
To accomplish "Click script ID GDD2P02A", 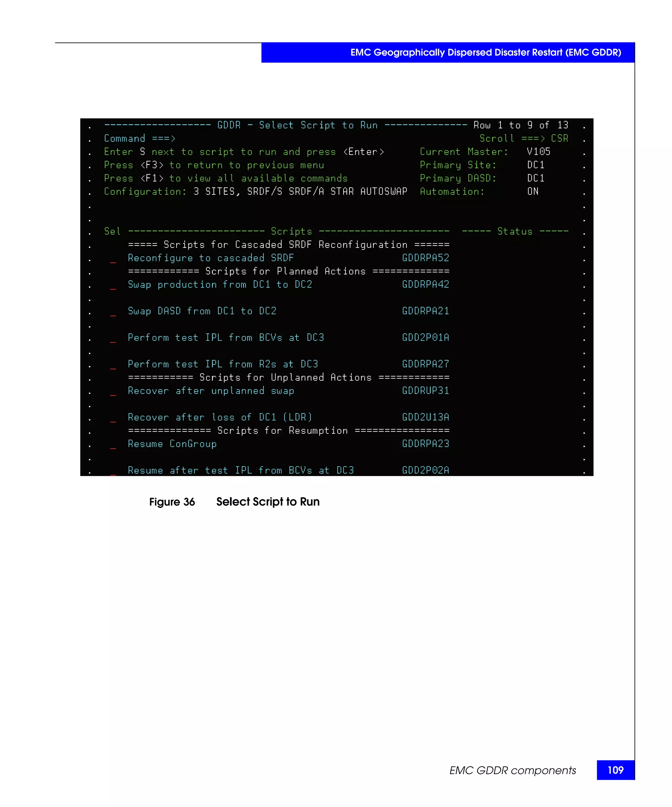I will pyautogui.click(x=426, y=470).
